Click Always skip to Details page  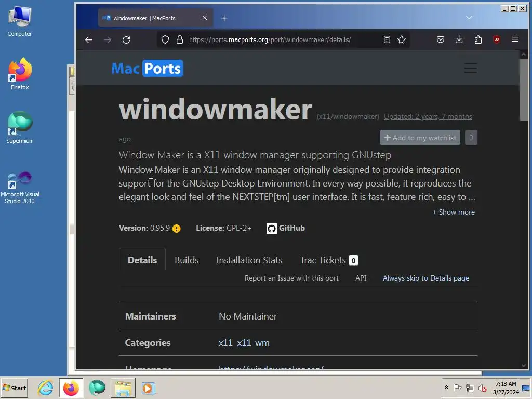pyautogui.click(x=426, y=278)
